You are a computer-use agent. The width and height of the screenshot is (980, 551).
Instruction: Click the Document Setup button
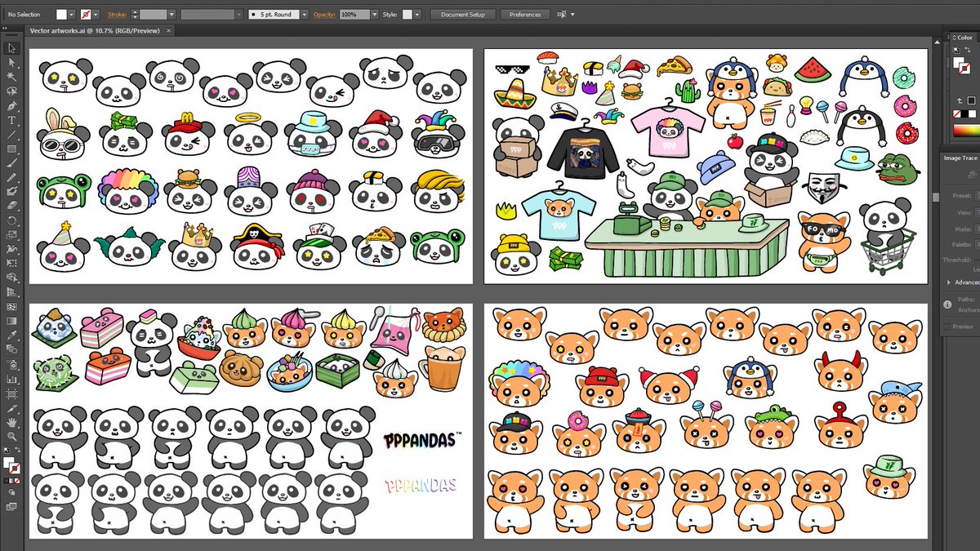tap(463, 15)
